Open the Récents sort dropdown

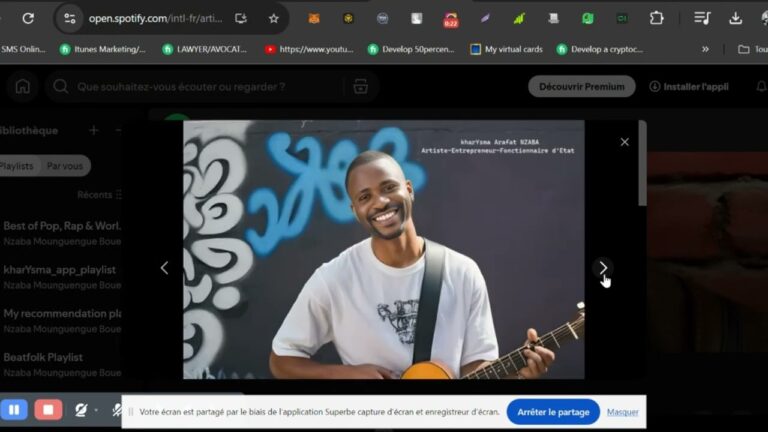99,195
